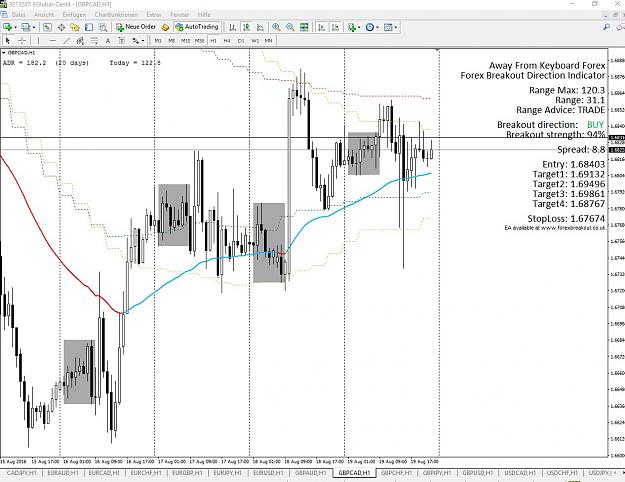Open the Data Window crosshair-target icon
The image size is (625, 482).
[x=61, y=27]
